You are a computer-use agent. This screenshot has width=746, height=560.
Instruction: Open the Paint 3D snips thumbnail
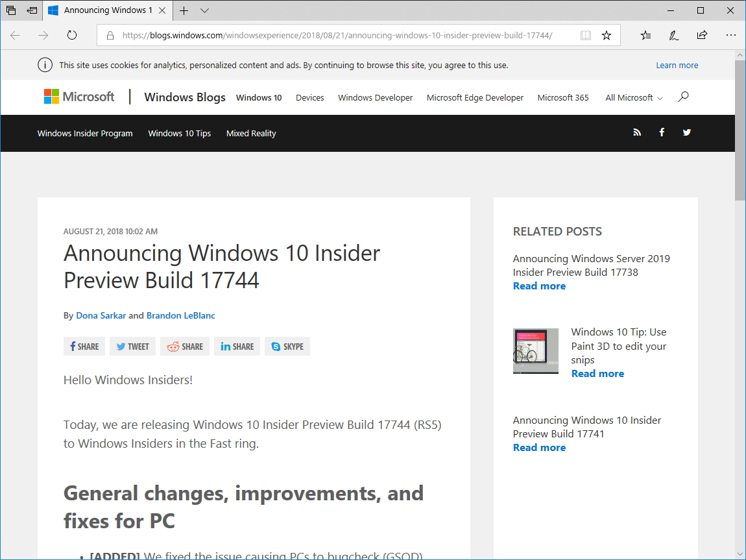click(x=535, y=351)
